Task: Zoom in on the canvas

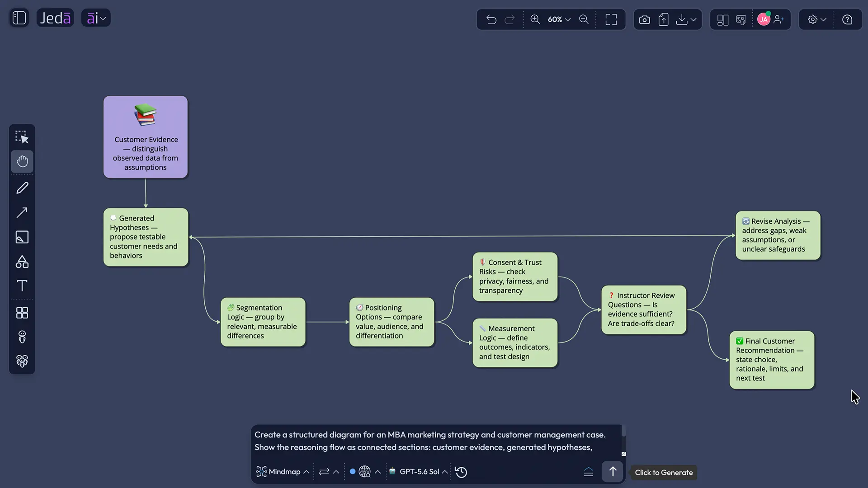Action: [x=535, y=19]
